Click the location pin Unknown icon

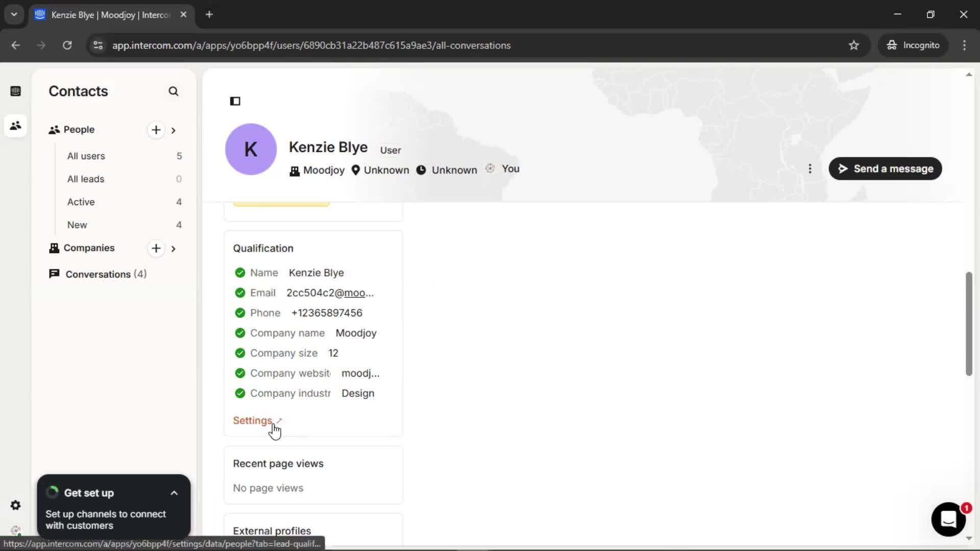pyautogui.click(x=356, y=170)
